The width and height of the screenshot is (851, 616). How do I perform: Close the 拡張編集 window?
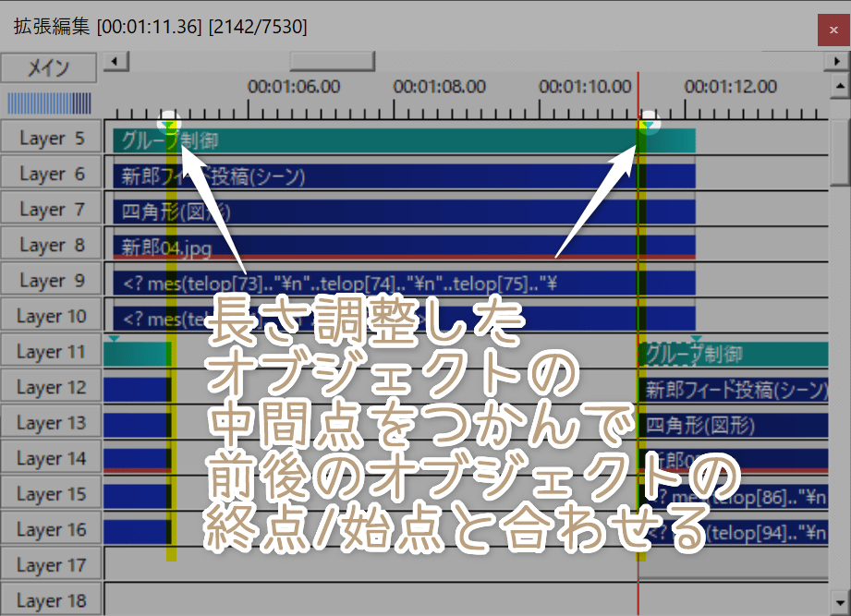pos(831,30)
